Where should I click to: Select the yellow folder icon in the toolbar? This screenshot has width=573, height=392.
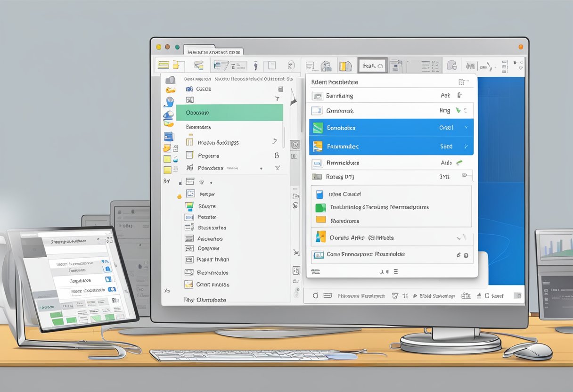(175, 65)
